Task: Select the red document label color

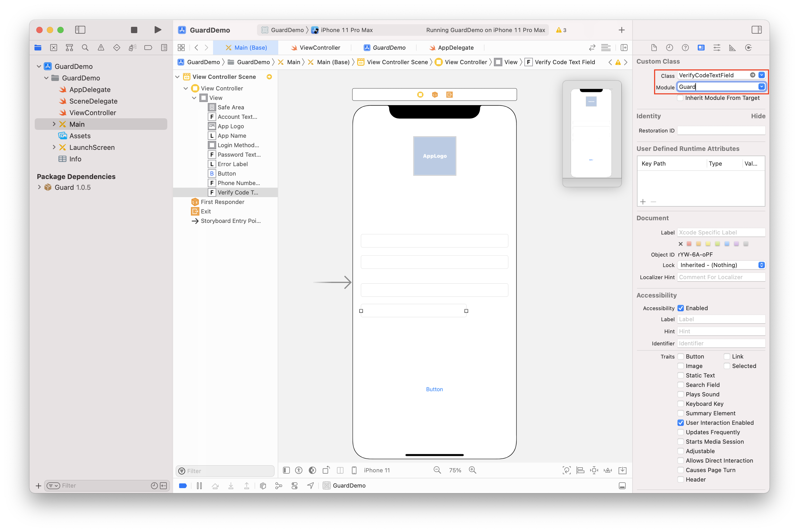Action: click(689, 244)
